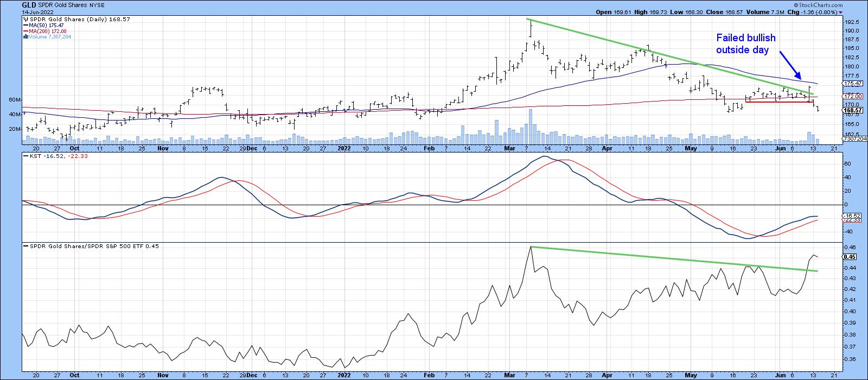Click the Volume bars icon in the legend
This screenshot has height=380, width=868.
24,37
